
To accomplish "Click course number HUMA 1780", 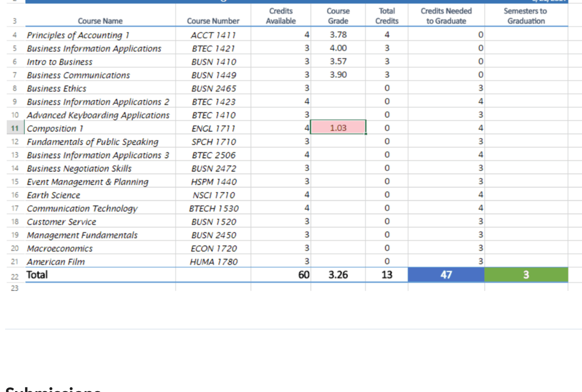I will click(x=213, y=261).
